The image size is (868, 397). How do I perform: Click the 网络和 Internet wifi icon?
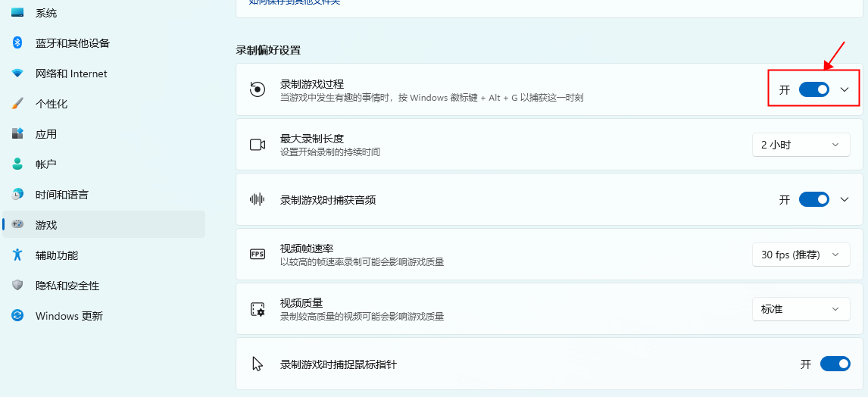click(x=17, y=73)
